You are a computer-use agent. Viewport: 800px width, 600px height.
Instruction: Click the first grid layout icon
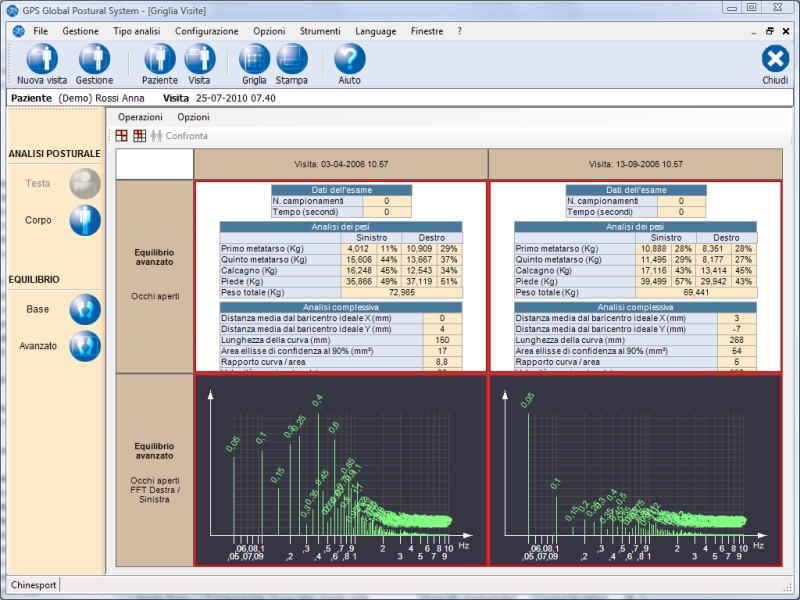[x=122, y=136]
